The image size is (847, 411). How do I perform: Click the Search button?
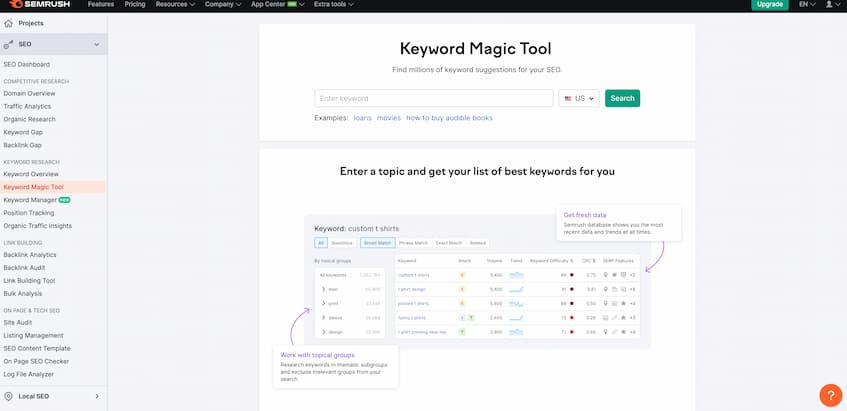click(x=622, y=98)
